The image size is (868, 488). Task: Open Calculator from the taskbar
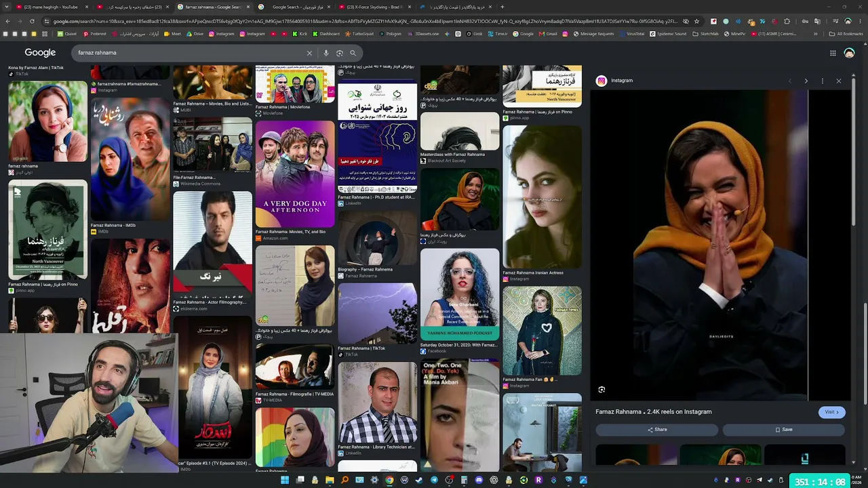464,480
